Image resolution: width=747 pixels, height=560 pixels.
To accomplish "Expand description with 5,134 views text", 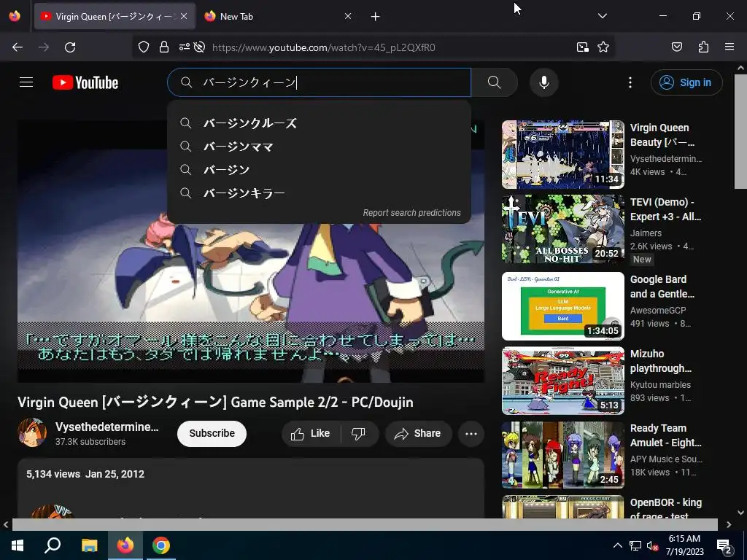I will [x=251, y=488].
